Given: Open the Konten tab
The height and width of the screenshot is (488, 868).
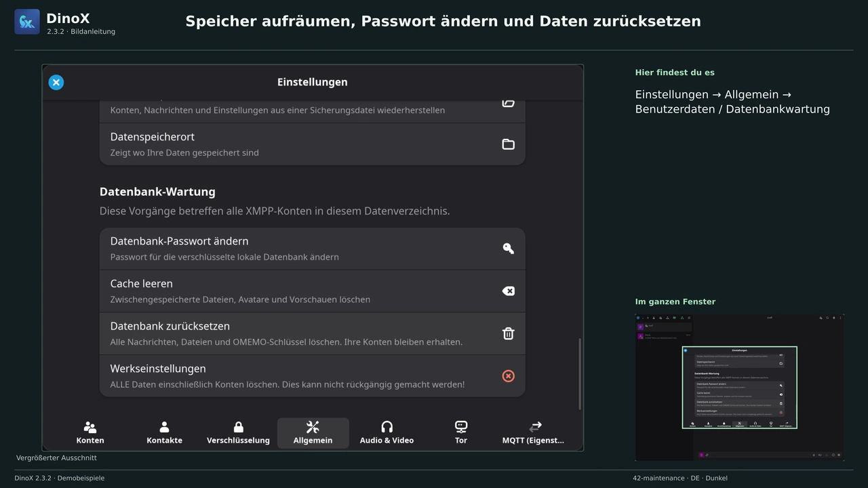Looking at the screenshot, I should tap(90, 433).
